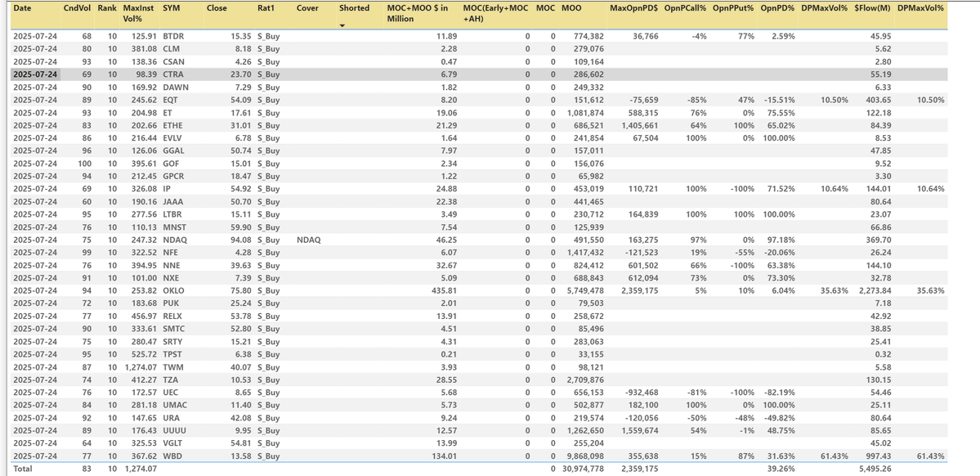This screenshot has width=980, height=476.
Task: Click the 30,974,778 MOO total
Action: click(582, 469)
